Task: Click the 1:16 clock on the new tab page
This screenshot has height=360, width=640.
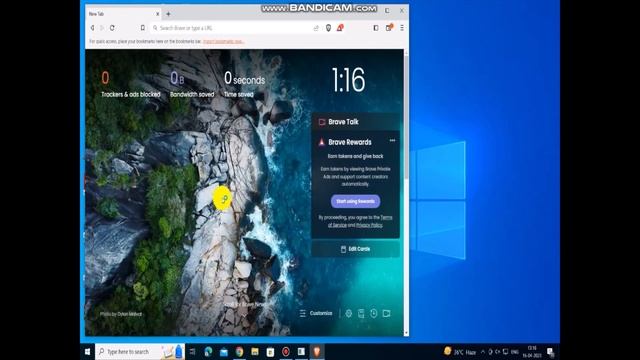Action: point(348,80)
